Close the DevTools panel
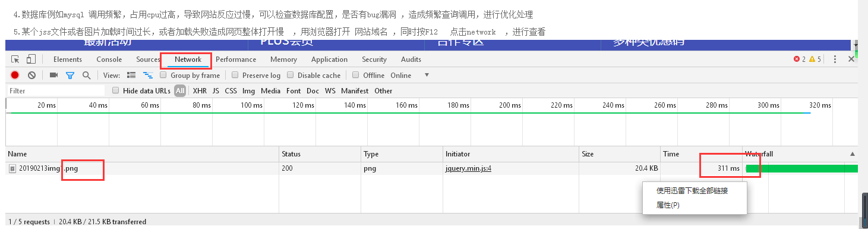 pyautogui.click(x=851, y=59)
